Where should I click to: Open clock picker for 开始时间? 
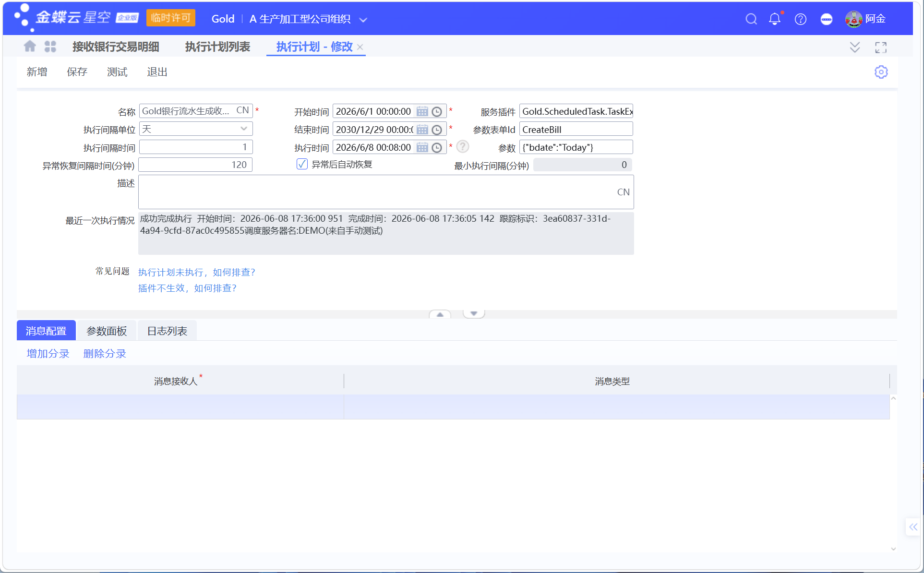[437, 111]
